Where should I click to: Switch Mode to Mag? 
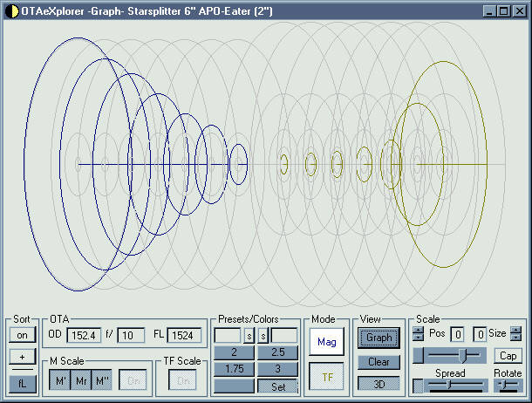[326, 342]
